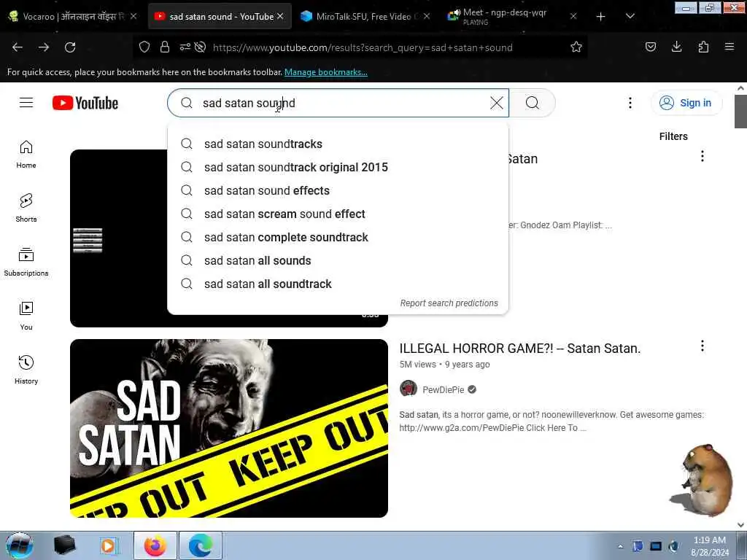Open the YouTube guide hamburger menu
The image size is (747, 560).
(26, 103)
